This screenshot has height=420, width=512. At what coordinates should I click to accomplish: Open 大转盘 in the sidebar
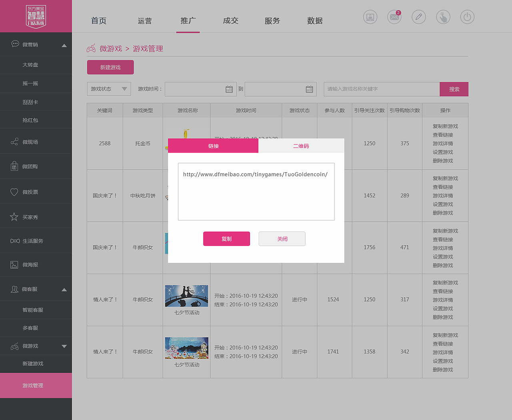point(36,65)
